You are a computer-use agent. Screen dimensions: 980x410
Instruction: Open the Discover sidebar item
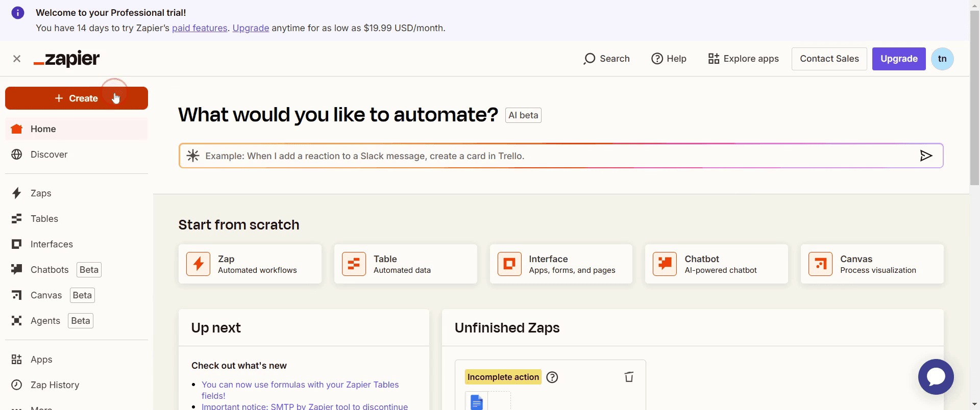click(77, 155)
